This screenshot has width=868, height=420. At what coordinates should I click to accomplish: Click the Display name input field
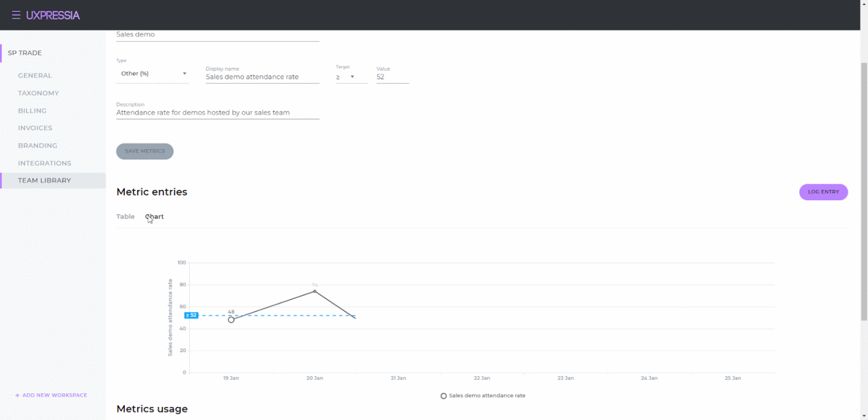pos(262,77)
